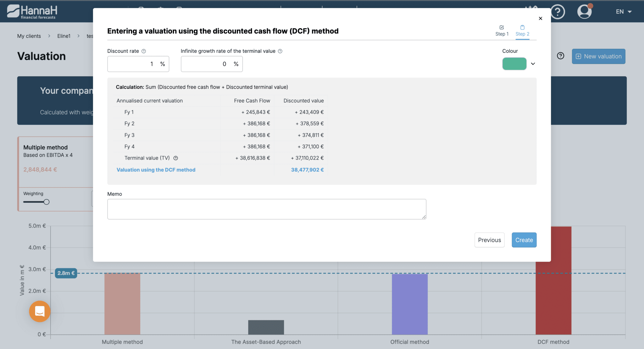
Task: Switch to the Step 1 tab
Action: click(502, 31)
